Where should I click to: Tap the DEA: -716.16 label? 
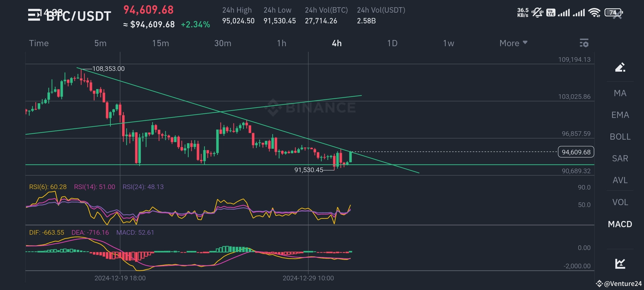tap(90, 233)
